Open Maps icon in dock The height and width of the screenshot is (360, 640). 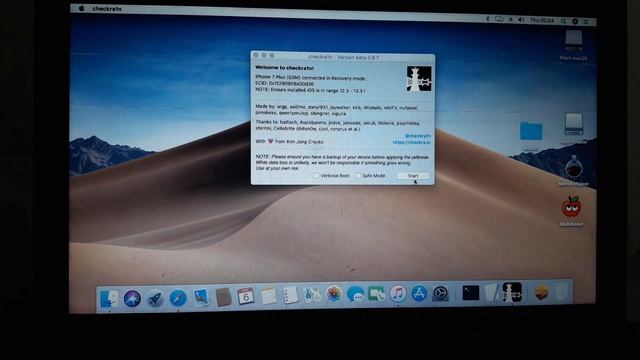(312, 295)
